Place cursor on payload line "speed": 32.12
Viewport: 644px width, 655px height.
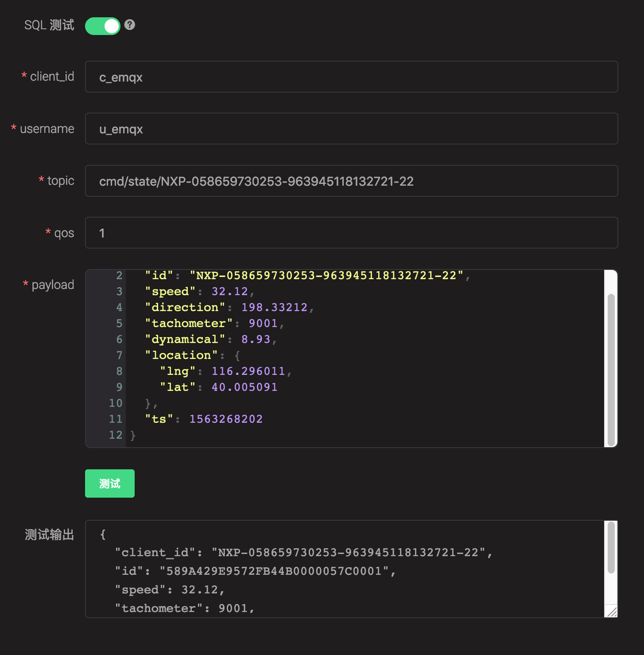click(x=200, y=292)
